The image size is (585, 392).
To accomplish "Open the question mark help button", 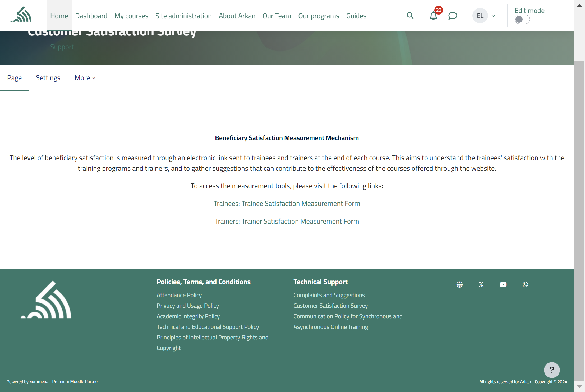I will coord(552,370).
